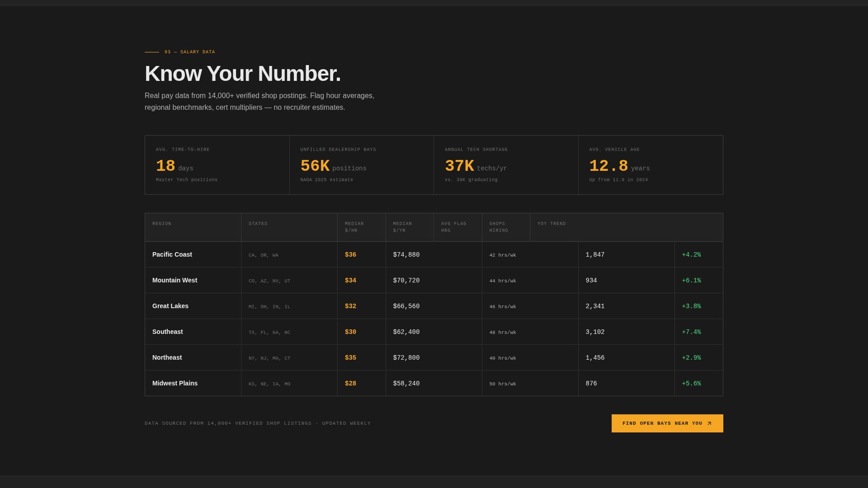Click the $35 hourly rate value

point(350,358)
